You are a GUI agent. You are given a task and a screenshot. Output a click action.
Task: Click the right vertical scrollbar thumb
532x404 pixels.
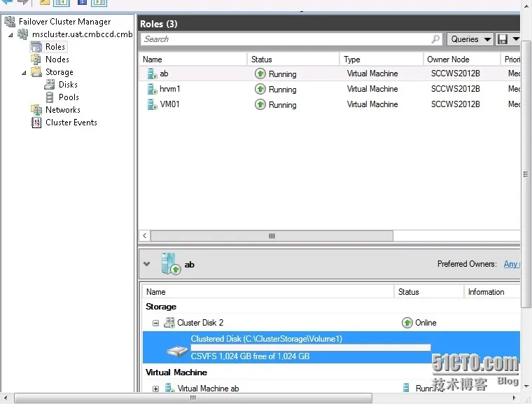(526, 174)
